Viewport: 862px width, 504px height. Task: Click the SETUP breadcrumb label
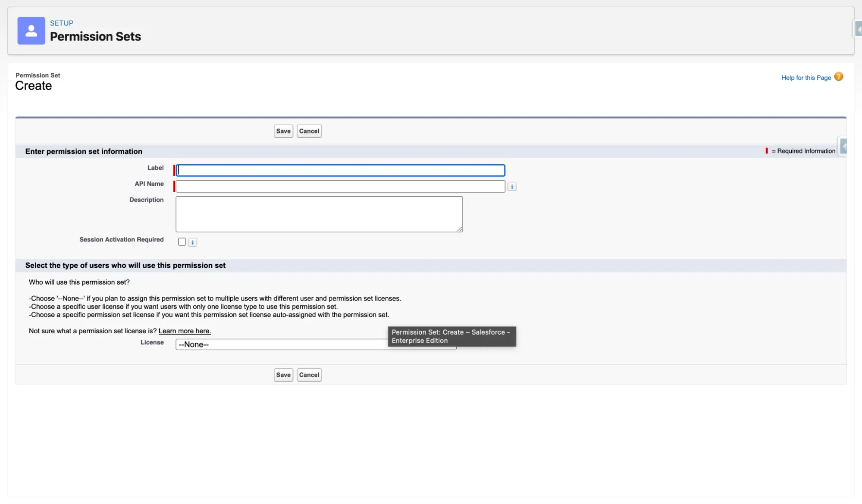(62, 23)
